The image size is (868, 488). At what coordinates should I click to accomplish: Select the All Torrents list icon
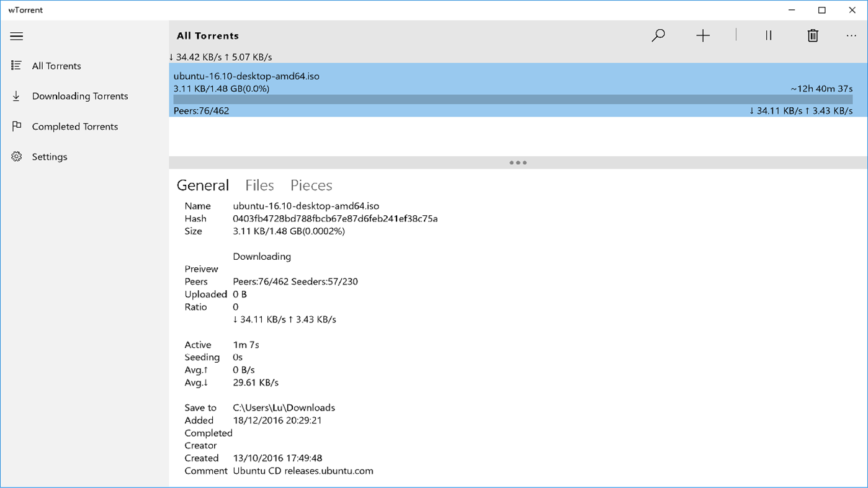(x=16, y=66)
